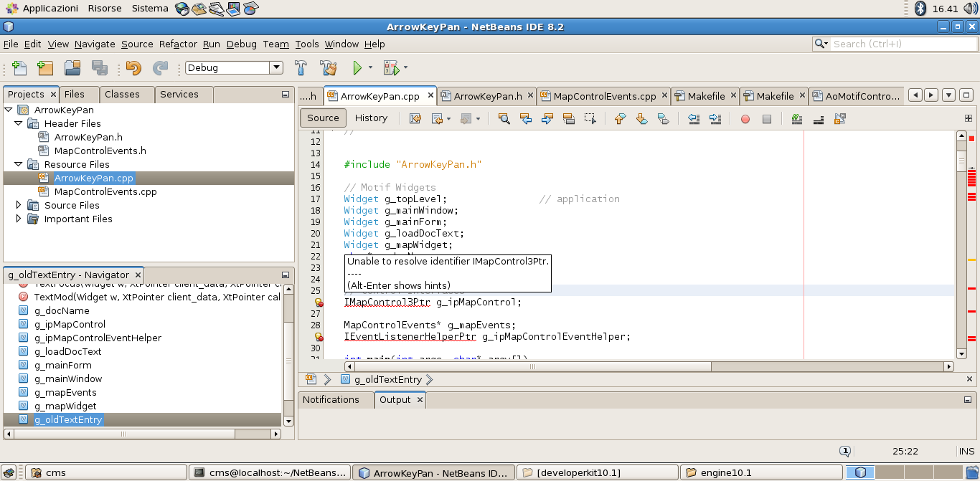Open the File menu
The image size is (980, 481).
click(x=11, y=44)
